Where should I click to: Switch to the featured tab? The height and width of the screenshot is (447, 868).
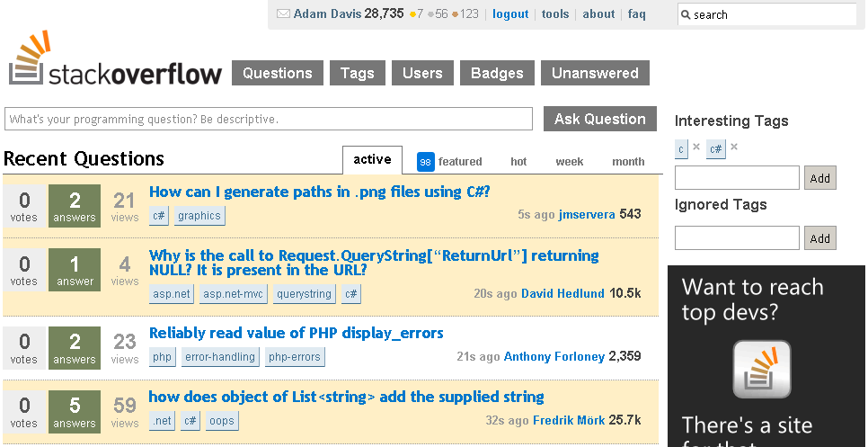tap(460, 162)
